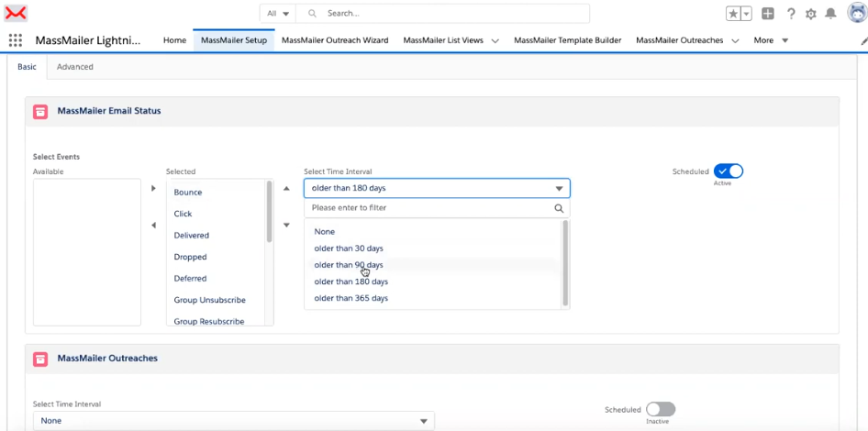
Task: Click the global Create plus icon
Action: click(x=767, y=14)
